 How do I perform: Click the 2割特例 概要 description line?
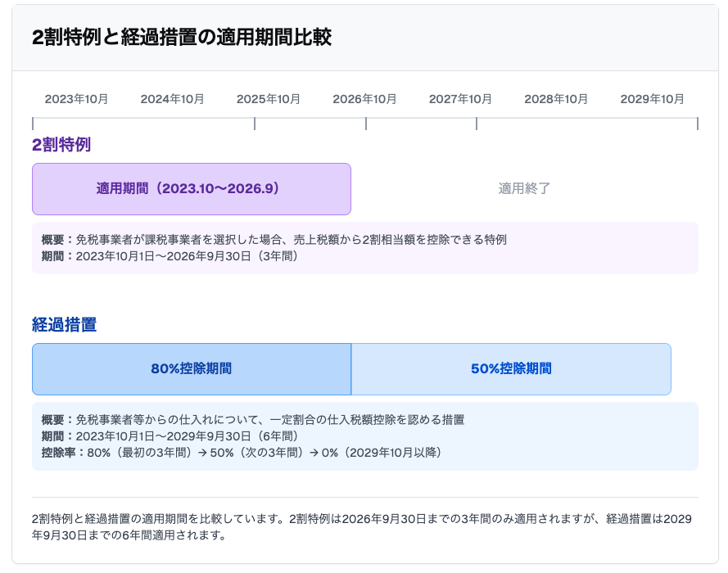(x=274, y=240)
